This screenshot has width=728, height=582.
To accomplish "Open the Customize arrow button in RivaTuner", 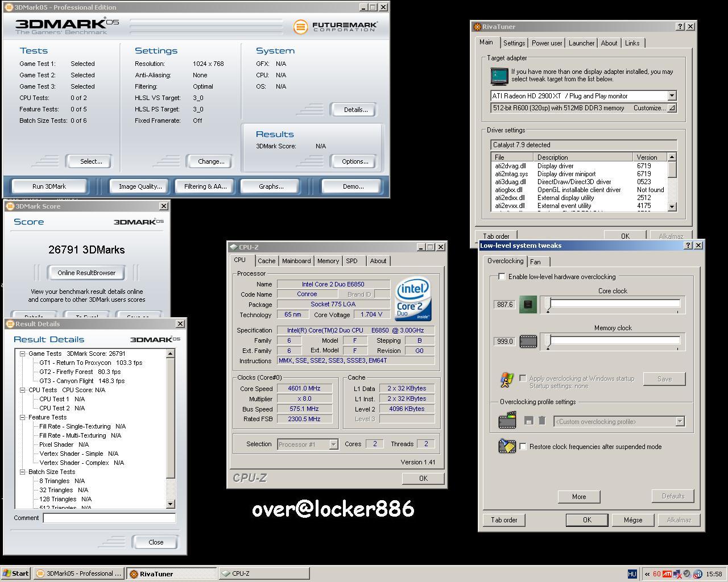I will click(x=672, y=108).
